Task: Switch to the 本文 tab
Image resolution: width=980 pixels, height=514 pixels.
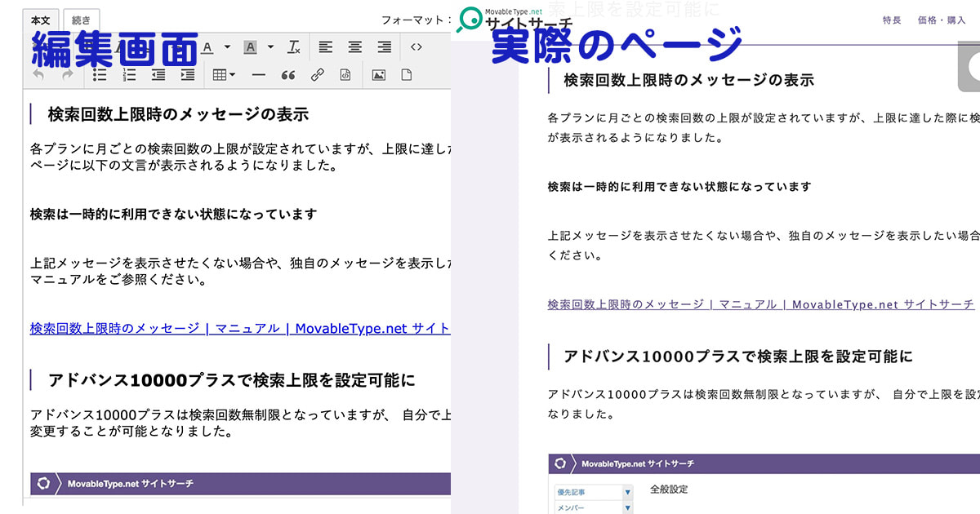Action: coord(39,20)
